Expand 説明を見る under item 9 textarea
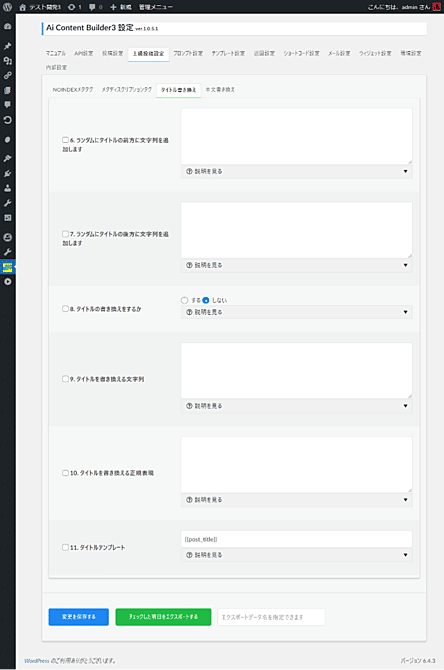 pyautogui.click(x=297, y=406)
